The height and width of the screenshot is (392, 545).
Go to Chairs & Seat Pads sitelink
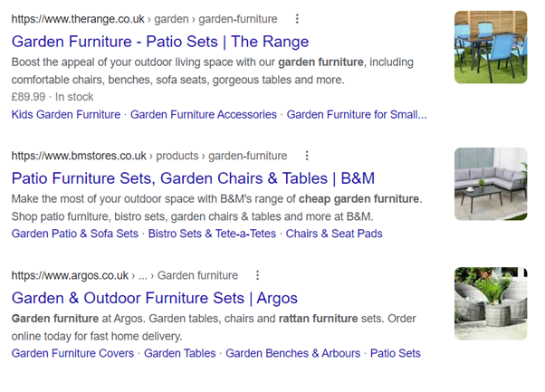pos(334,234)
